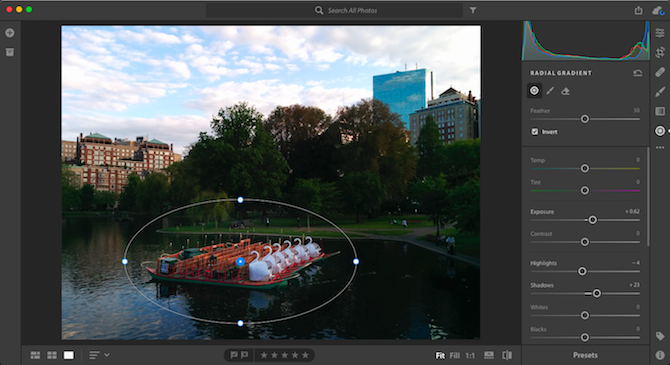Rate photo one star
The image size is (670, 365).
coord(264,355)
